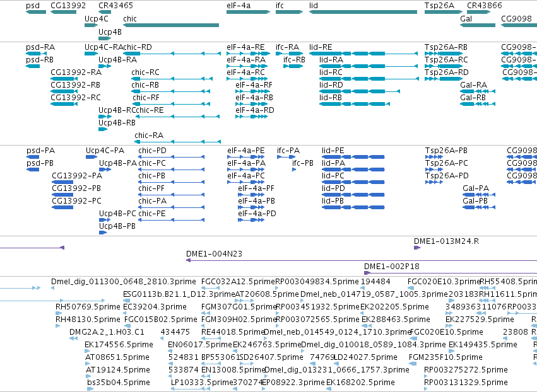Select transcript label eIF-4a-RD
This screenshot has width=537, height=392.
pyautogui.click(x=255, y=110)
